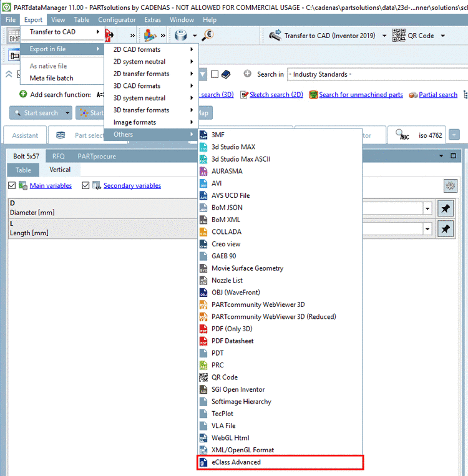Open Bolt 5x57 panel options arrow
Screen dimensions: 468x476
(441, 156)
